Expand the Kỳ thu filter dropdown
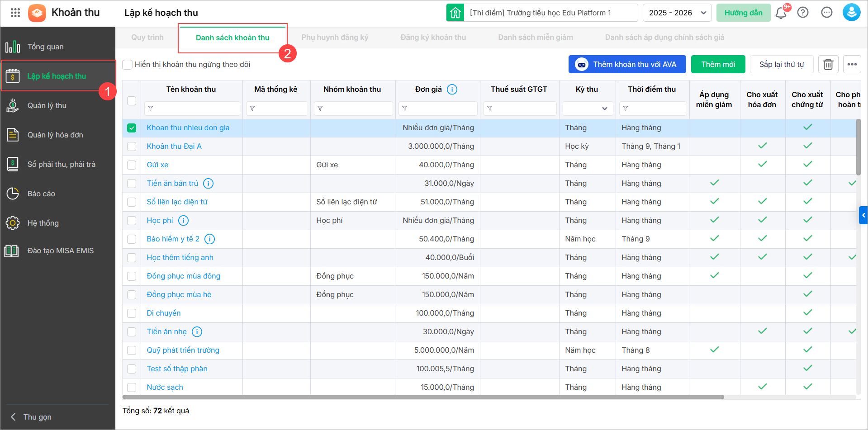Viewport: 868px width, 430px height. (588, 109)
